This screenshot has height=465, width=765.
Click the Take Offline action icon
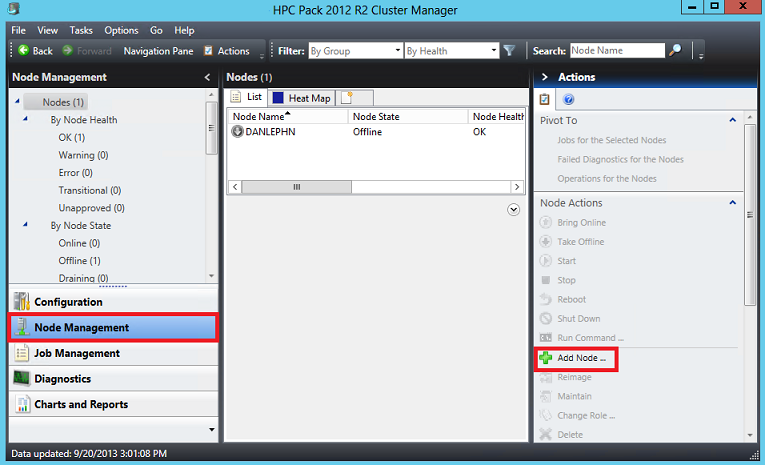click(545, 241)
